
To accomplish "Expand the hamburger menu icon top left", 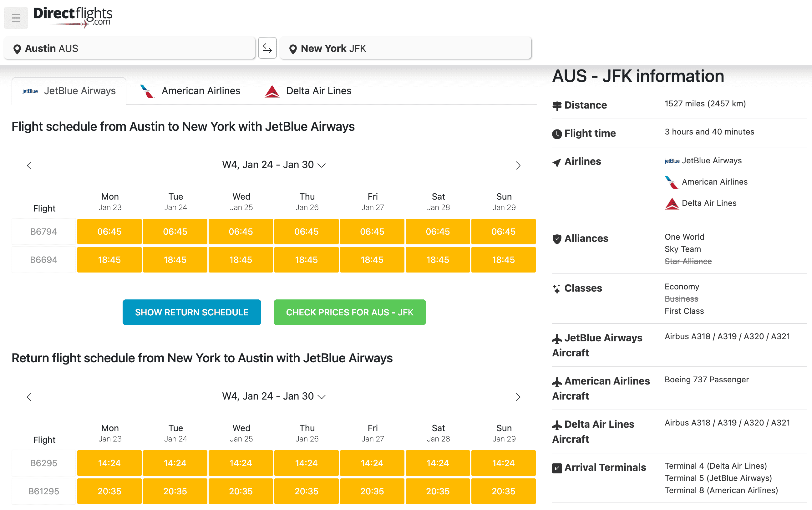I will coord(16,14).
